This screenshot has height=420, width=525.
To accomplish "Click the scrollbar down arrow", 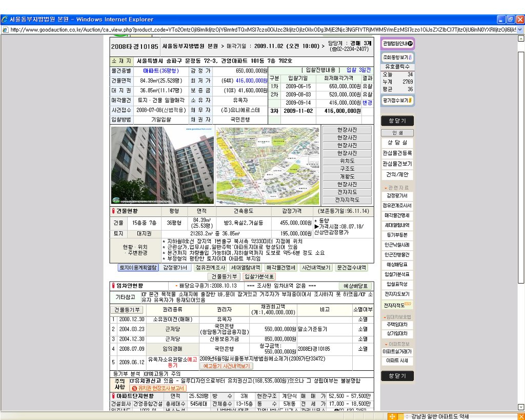I will tap(521, 407).
